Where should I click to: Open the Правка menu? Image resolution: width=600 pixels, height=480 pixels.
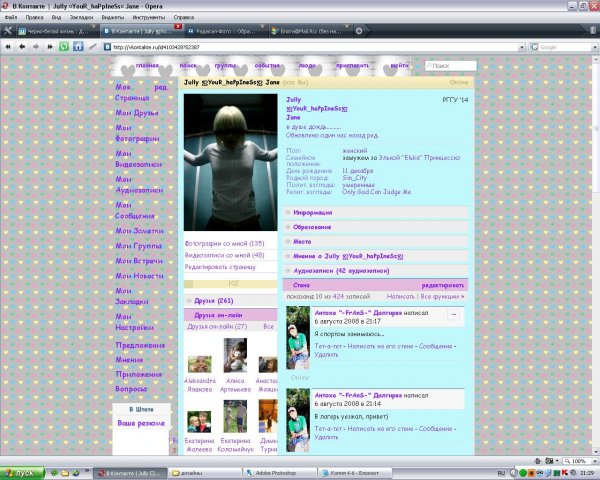click(34, 17)
